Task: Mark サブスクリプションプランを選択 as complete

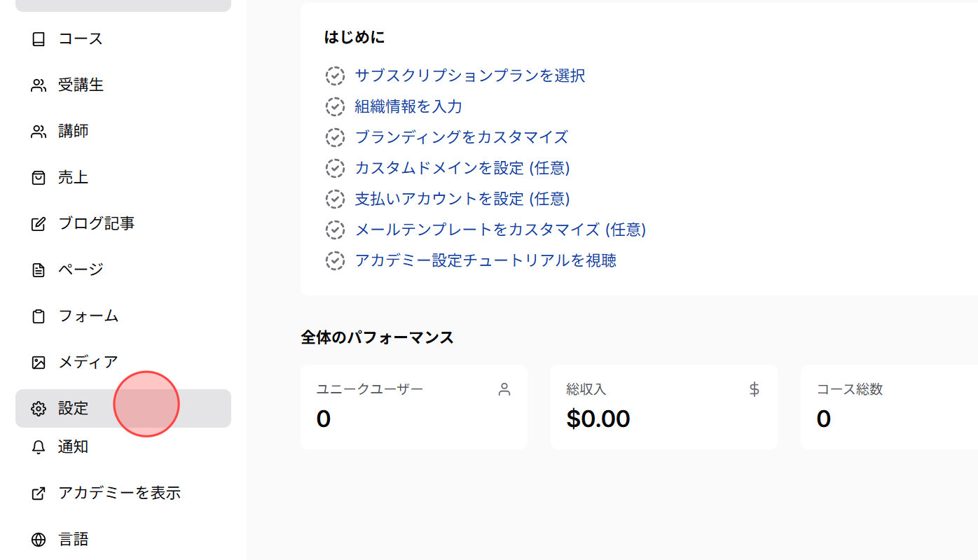Action: 335,76
